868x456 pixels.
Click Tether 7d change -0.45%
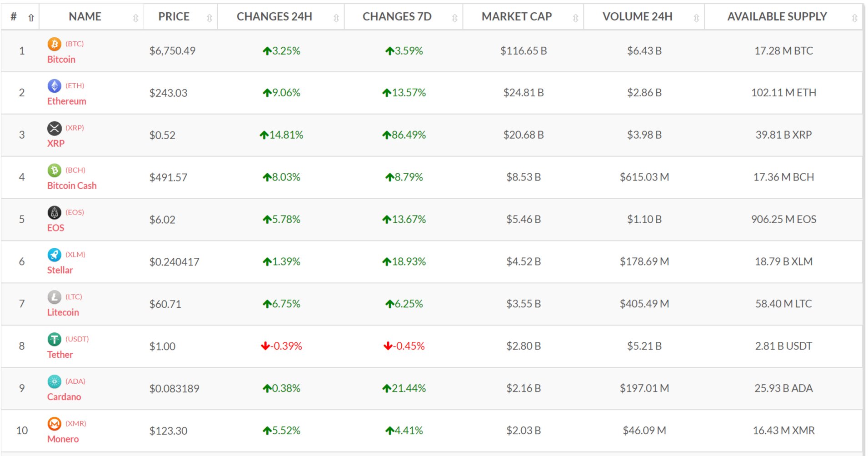click(404, 346)
